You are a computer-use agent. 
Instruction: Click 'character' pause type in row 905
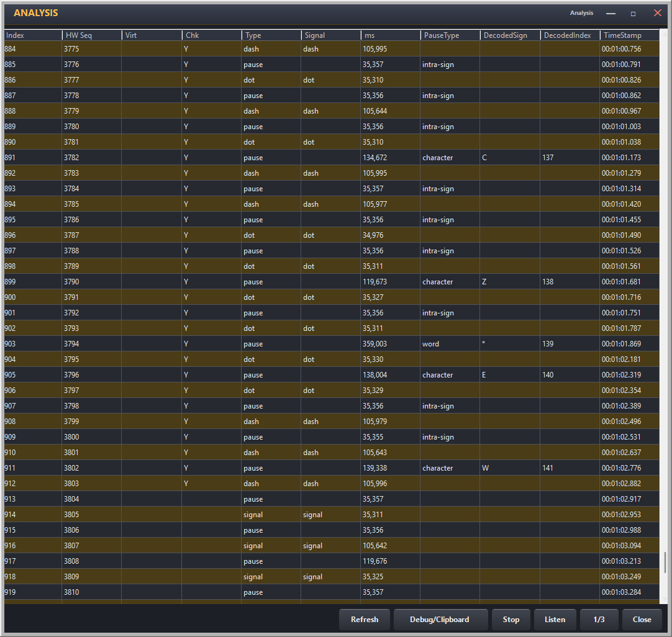click(x=450, y=375)
